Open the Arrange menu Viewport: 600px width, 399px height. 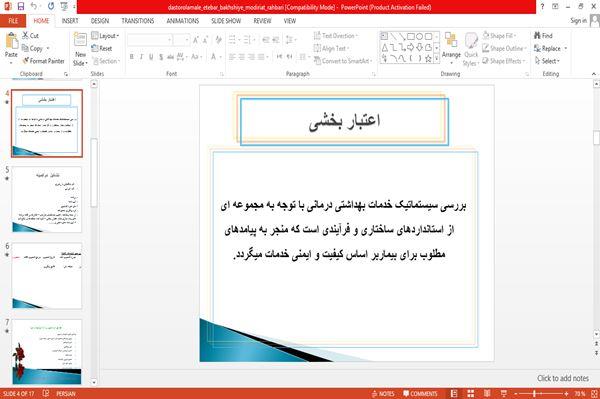[x=451, y=48]
